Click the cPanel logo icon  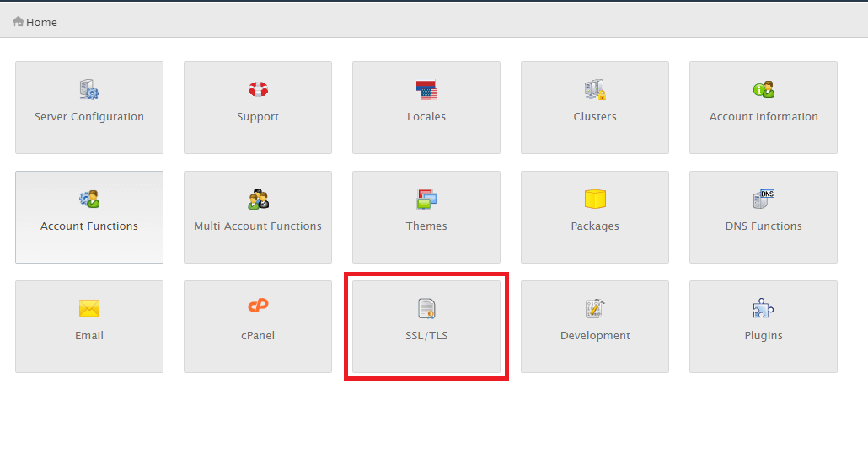(x=258, y=306)
